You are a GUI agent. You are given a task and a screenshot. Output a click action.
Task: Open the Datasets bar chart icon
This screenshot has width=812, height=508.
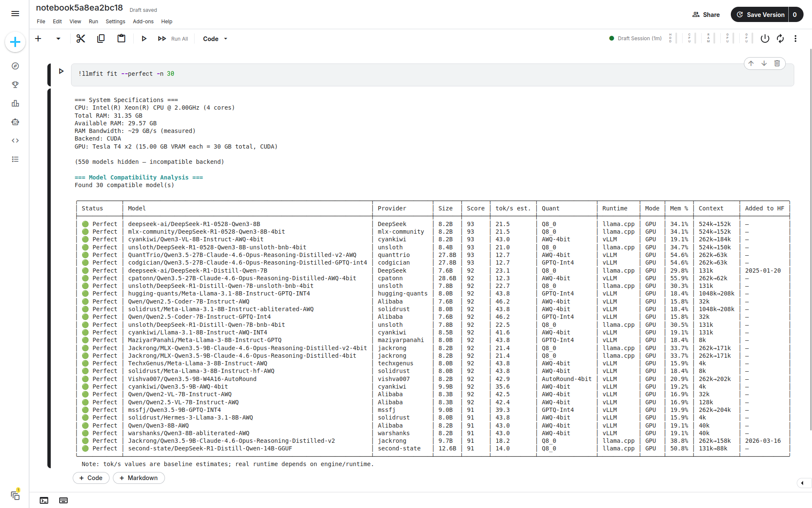coord(15,103)
